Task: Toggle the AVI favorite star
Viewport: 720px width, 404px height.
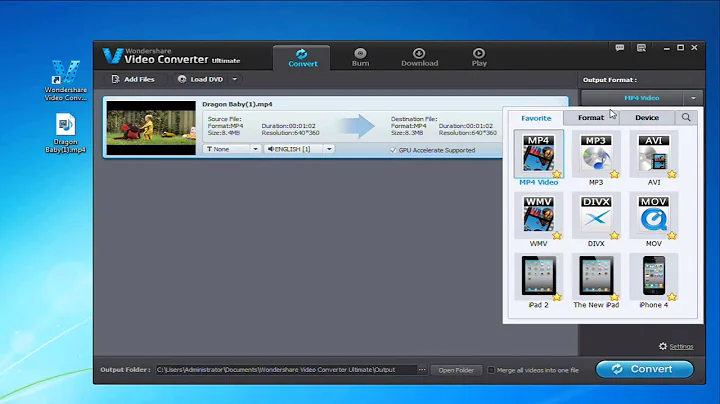Action: (x=672, y=174)
